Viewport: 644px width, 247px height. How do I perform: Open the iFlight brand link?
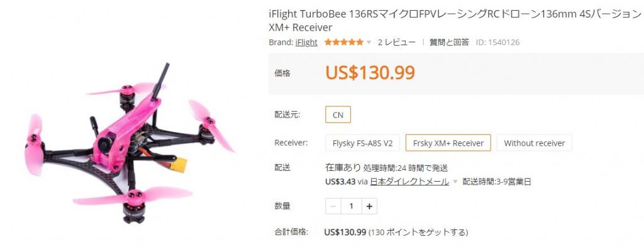[x=306, y=42]
